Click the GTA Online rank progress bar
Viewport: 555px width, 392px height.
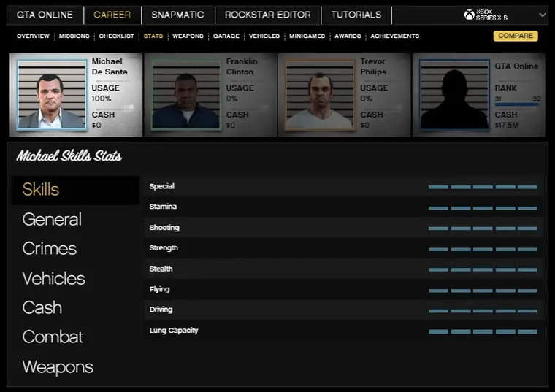517,105
